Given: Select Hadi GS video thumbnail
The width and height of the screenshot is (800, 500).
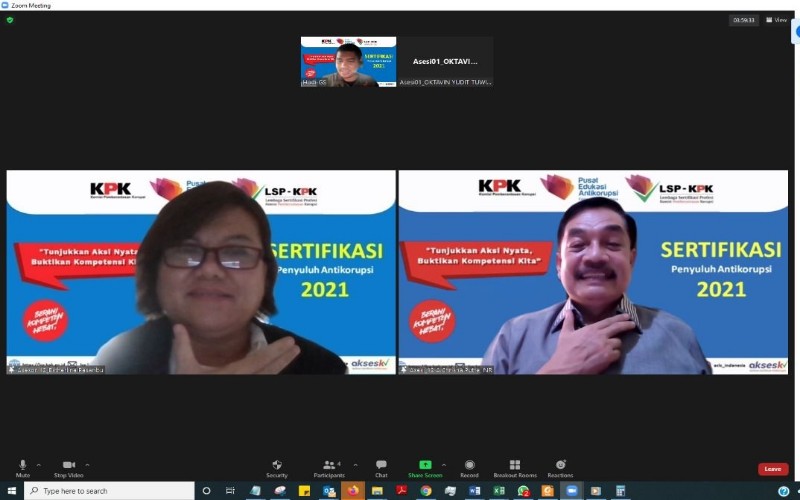Looking at the screenshot, I should click(x=348, y=61).
